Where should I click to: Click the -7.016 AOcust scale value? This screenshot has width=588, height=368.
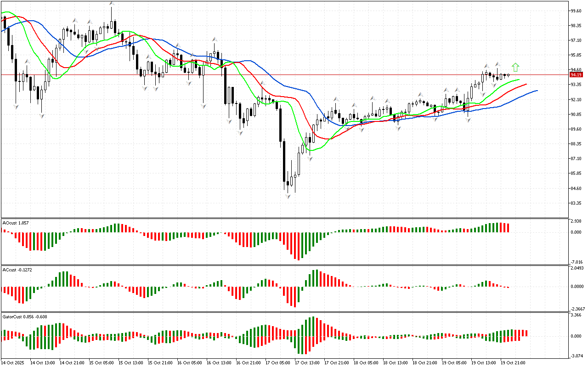tap(576, 261)
